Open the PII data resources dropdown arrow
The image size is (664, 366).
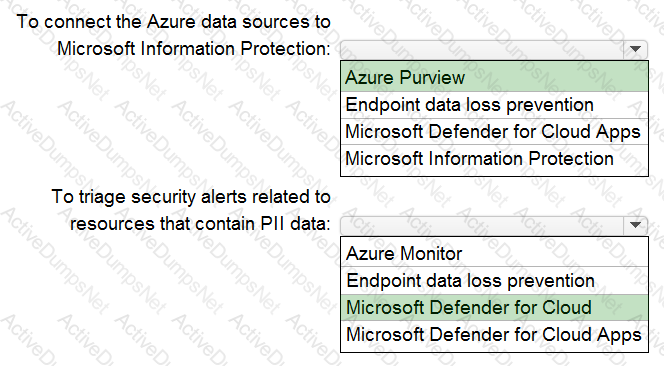coord(635,225)
